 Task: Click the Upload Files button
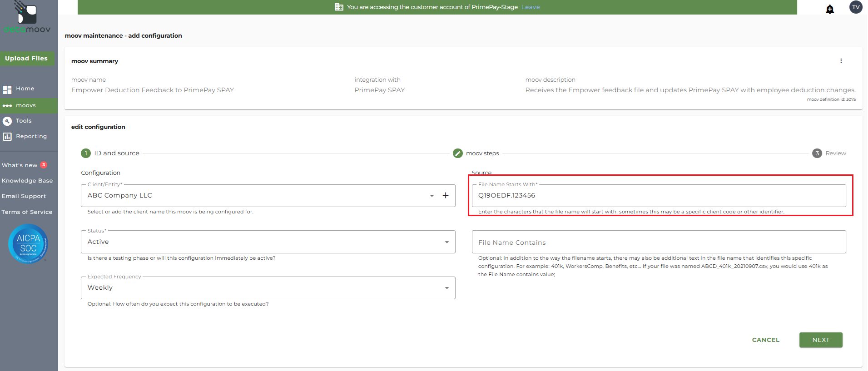coord(26,59)
